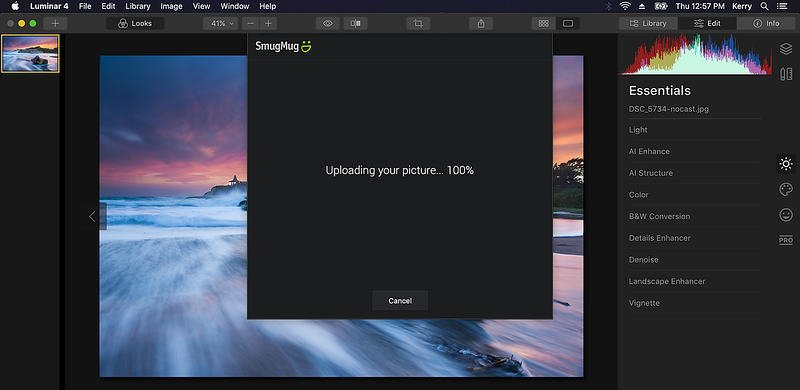
Task: Open the Apple menu
Action: (15, 6)
